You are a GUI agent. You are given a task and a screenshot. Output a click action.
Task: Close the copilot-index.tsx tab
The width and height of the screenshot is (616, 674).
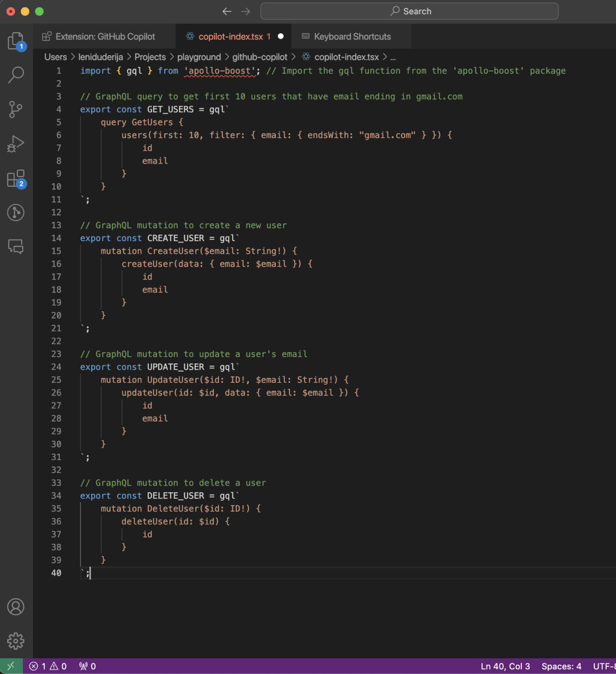tap(280, 36)
